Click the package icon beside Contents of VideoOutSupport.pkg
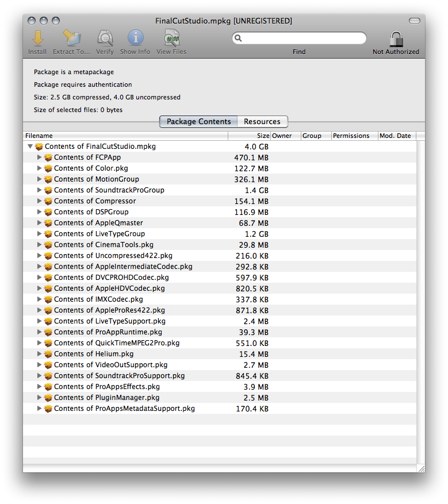 [x=48, y=366]
